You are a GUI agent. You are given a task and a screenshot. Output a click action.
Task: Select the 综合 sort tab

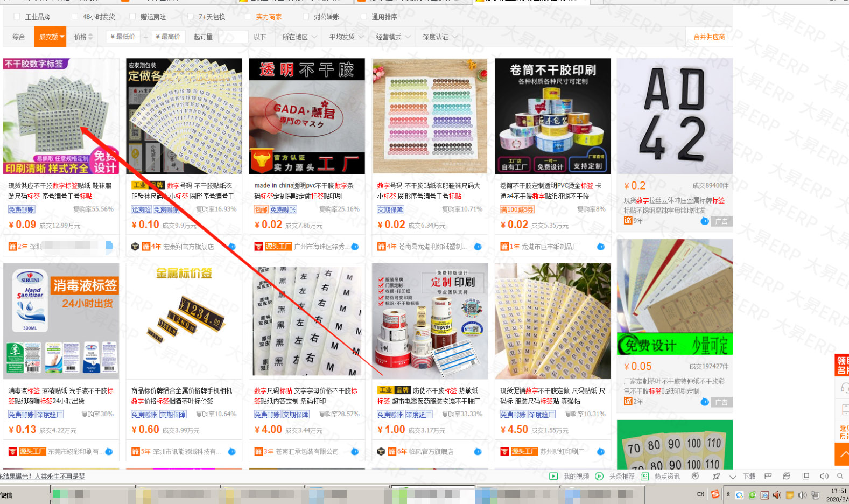click(x=18, y=37)
